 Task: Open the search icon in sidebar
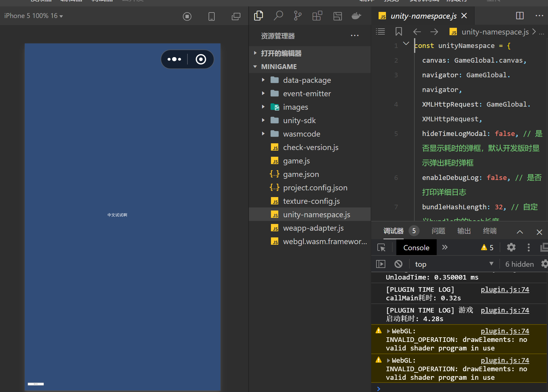pyautogui.click(x=278, y=16)
